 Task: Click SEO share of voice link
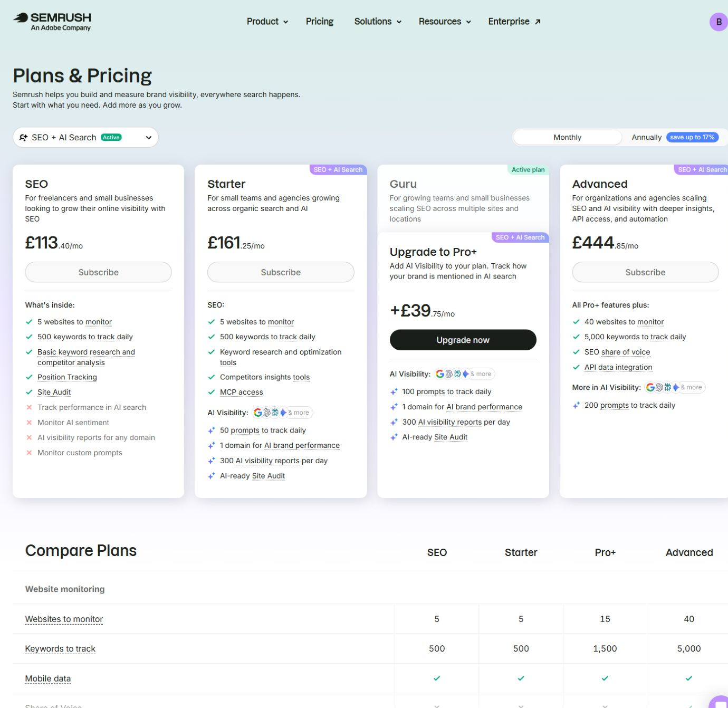[626, 352]
